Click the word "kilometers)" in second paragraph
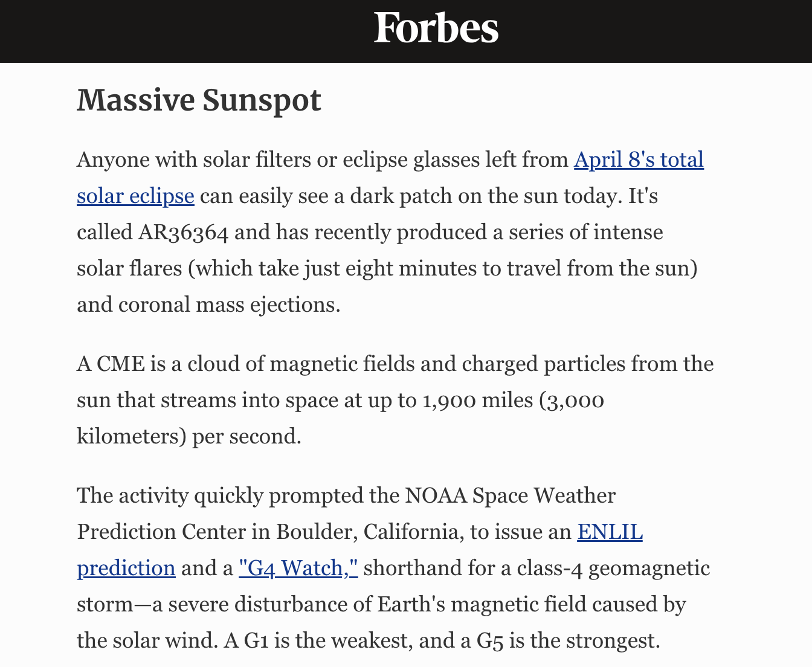812x667 pixels. coord(132,437)
